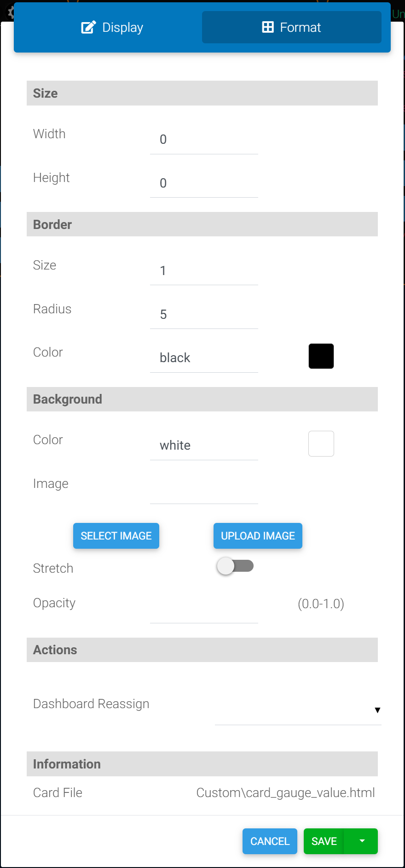Click the Background Image path field
The image size is (405, 868).
click(x=204, y=490)
